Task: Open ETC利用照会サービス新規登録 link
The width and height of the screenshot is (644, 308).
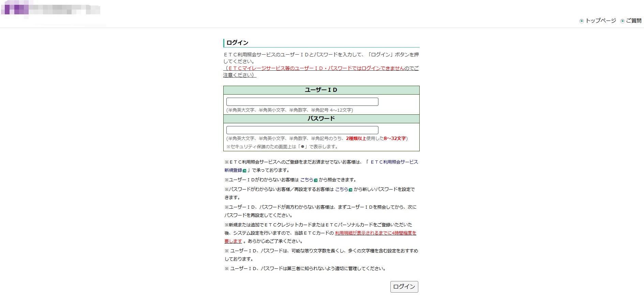Action: (321, 166)
